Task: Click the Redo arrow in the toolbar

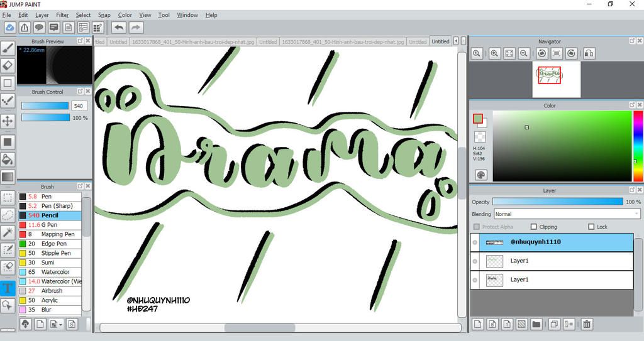Action: (x=136, y=28)
